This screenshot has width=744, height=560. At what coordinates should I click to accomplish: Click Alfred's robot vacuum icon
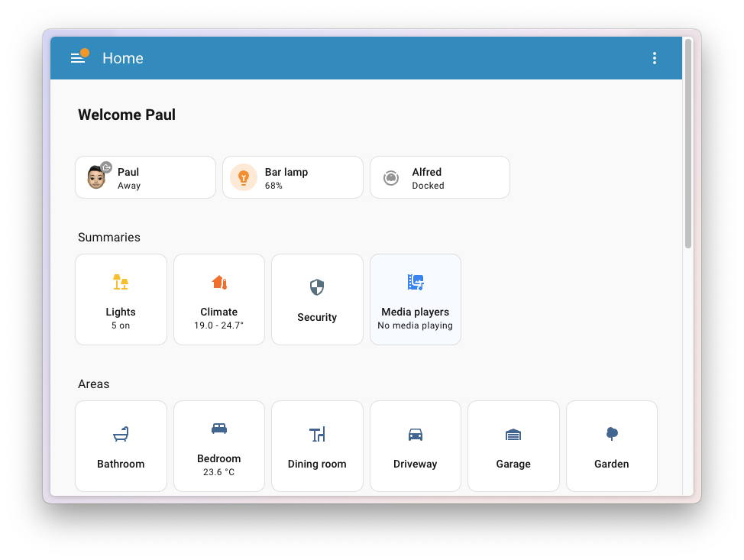pos(391,177)
